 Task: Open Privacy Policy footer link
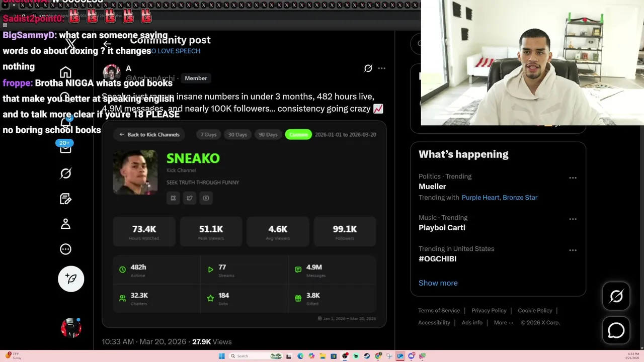[x=489, y=311]
